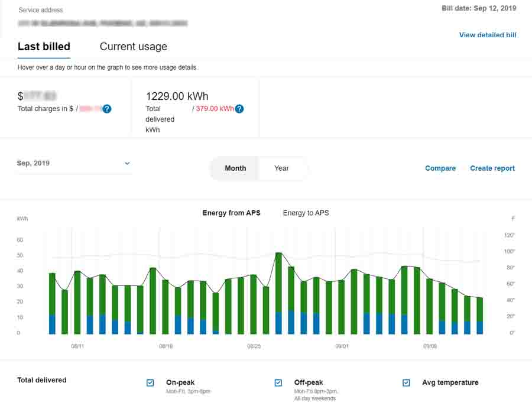Viewport: 532px width, 403px height.
Task: Click the help icon beside Total charges
Action: point(107,109)
